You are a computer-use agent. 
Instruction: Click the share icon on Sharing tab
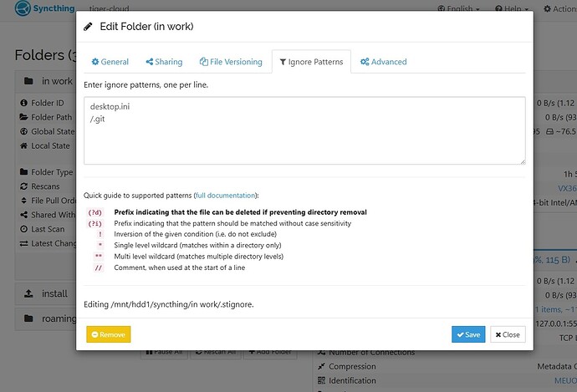coord(150,62)
